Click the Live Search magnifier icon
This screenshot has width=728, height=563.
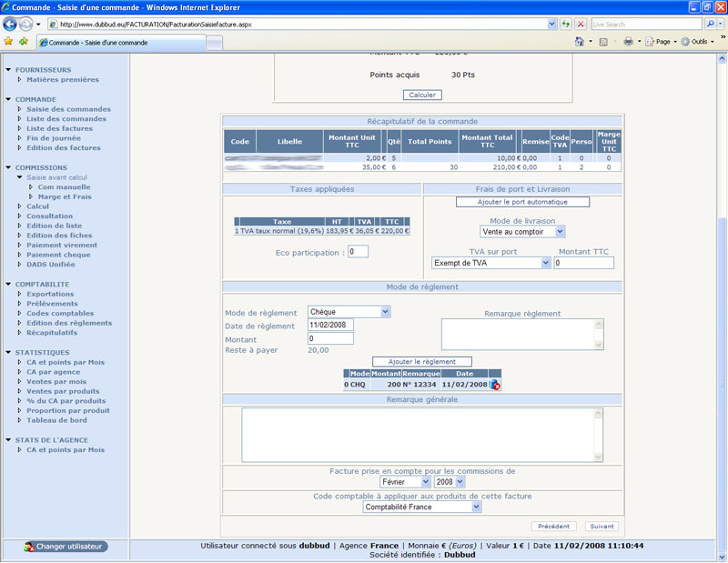pos(710,24)
